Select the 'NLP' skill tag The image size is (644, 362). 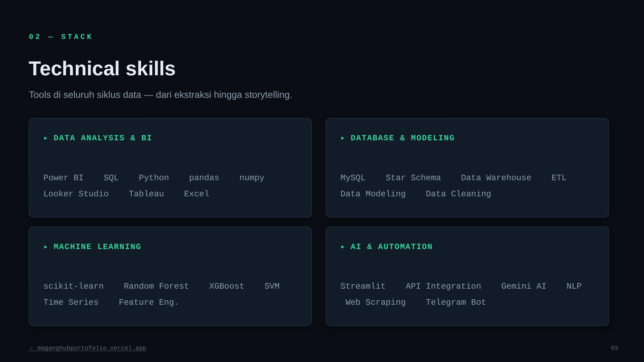pos(574,286)
